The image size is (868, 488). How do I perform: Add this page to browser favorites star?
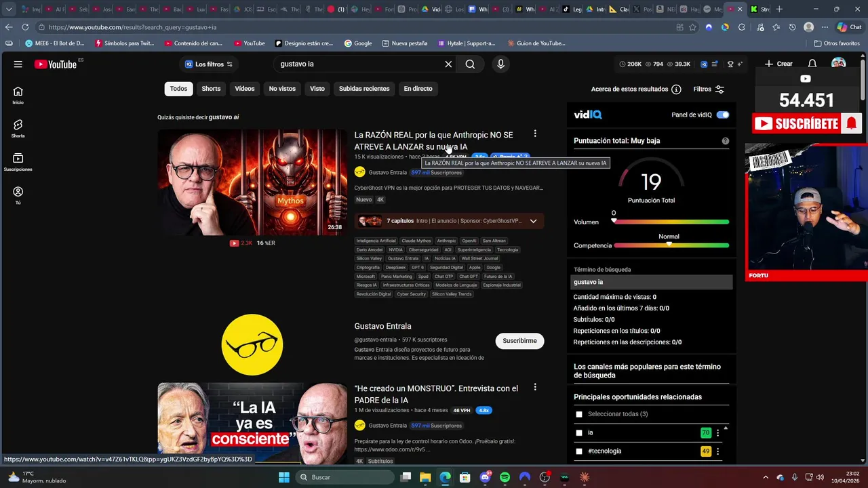point(692,27)
